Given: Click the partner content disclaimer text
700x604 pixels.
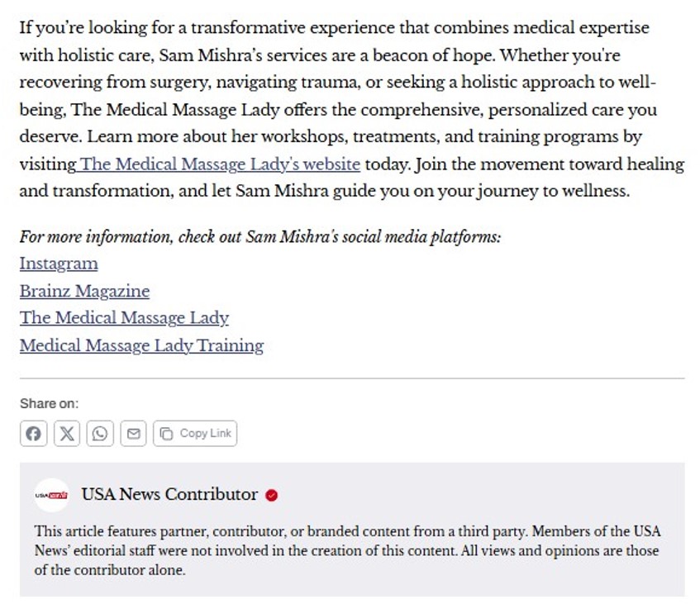Looking at the screenshot, I should tap(347, 550).
